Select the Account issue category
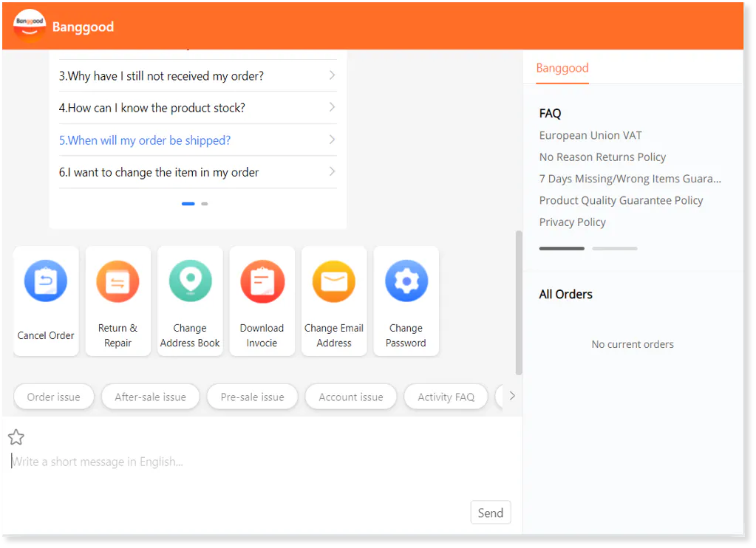The image size is (756, 548). point(351,397)
